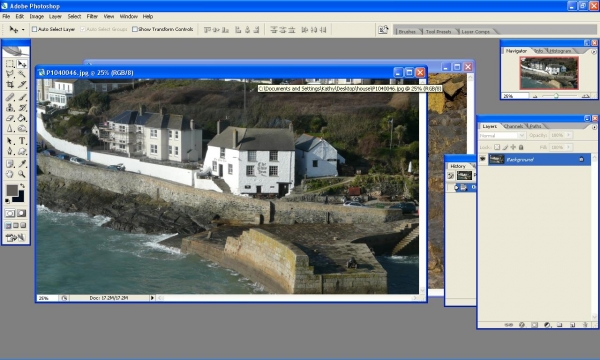Select the Eyedropper tool

click(22, 164)
